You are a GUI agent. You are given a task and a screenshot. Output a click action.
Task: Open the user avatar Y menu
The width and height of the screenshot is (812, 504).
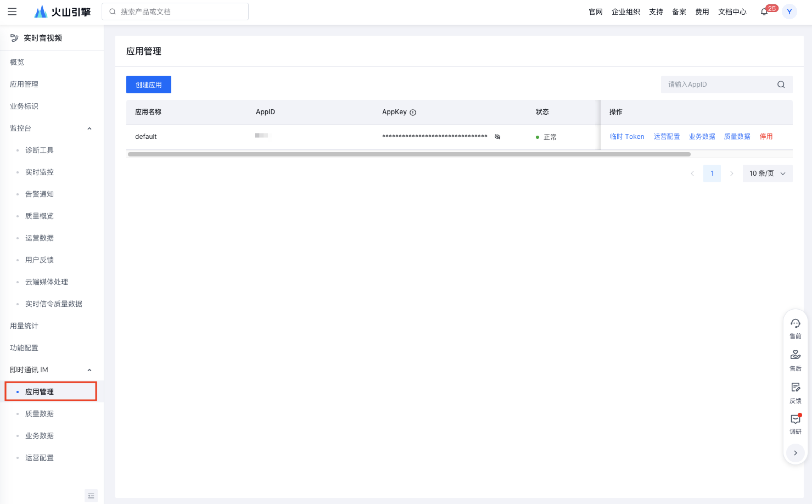coord(789,12)
